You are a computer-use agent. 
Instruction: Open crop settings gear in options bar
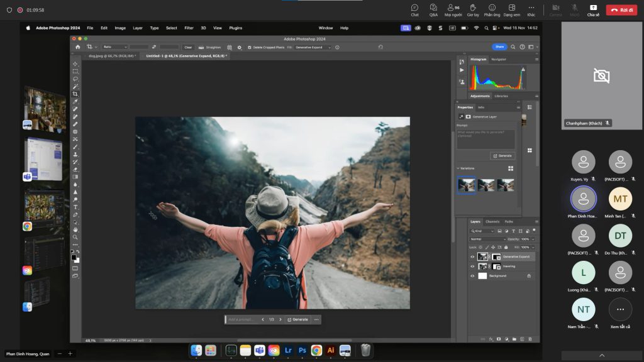coord(240,48)
